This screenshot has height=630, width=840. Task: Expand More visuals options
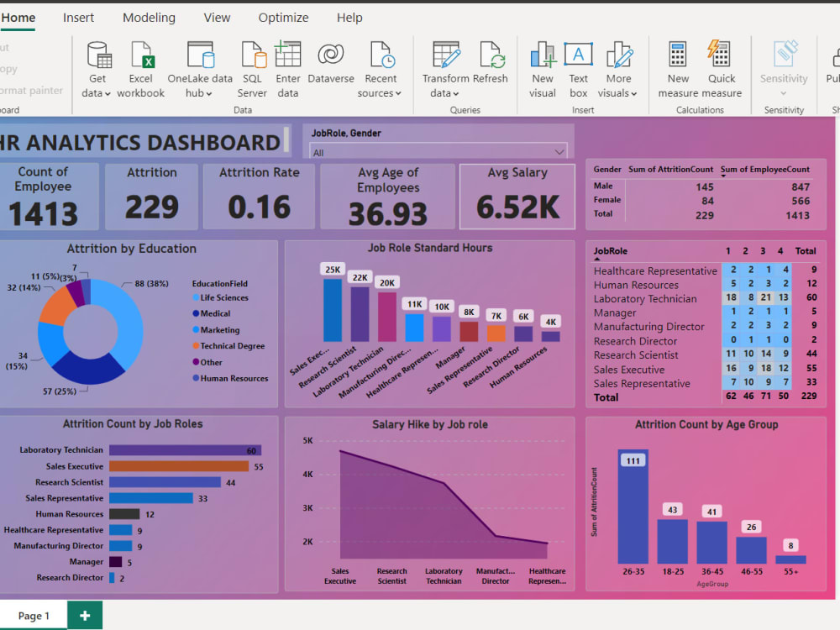coord(619,67)
